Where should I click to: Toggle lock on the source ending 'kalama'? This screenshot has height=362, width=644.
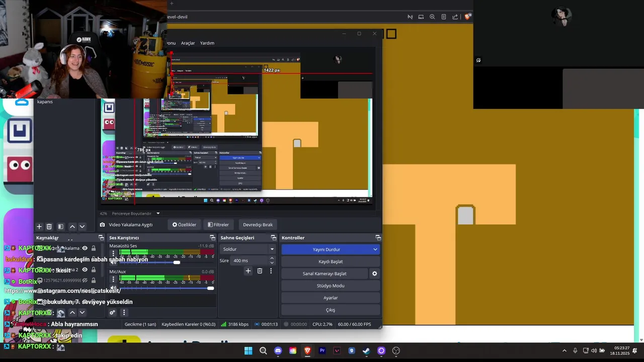click(94, 248)
